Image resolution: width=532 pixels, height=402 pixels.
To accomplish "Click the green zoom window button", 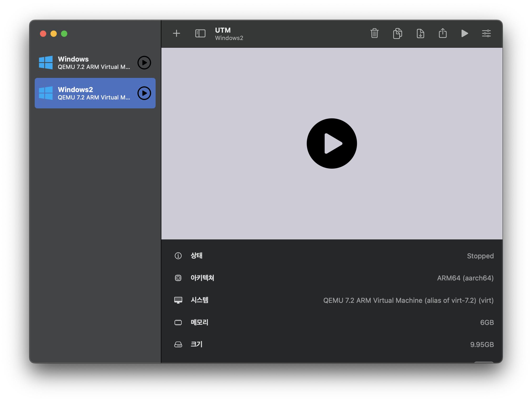I will [64, 34].
